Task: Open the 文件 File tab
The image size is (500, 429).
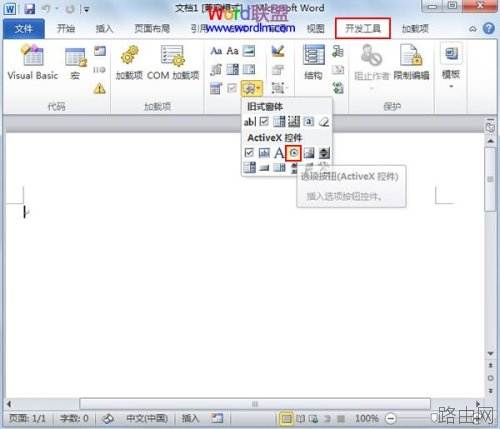Action: point(24,29)
